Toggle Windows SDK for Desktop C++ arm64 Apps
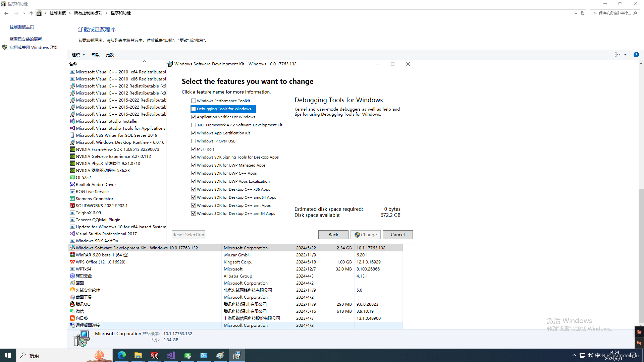 [x=194, y=214]
